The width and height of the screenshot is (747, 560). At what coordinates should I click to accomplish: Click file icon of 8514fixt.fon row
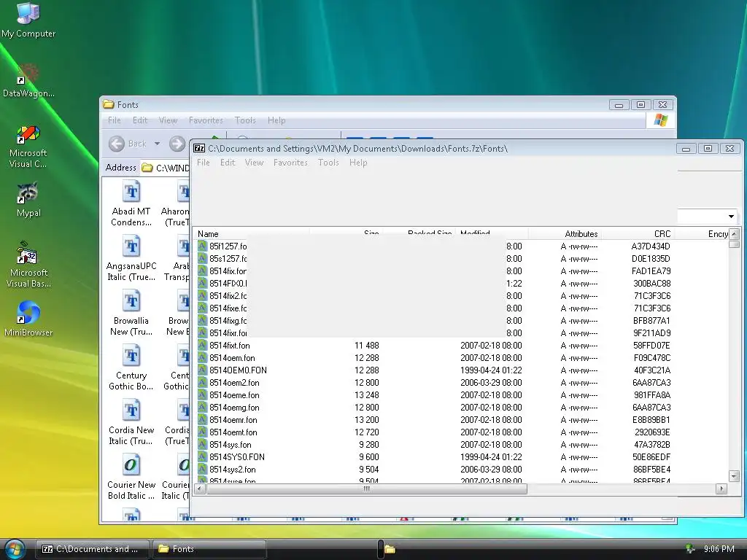click(x=203, y=345)
